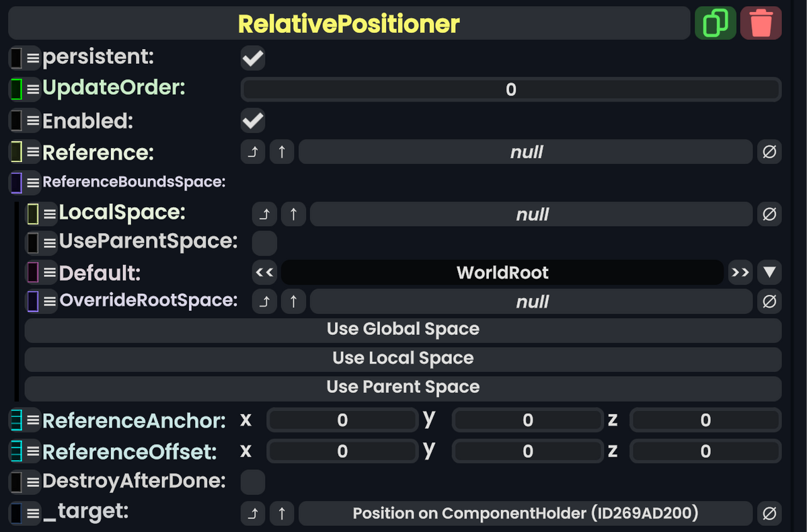
Task: Clear the Reference field using the Ø icon
Action: click(769, 152)
